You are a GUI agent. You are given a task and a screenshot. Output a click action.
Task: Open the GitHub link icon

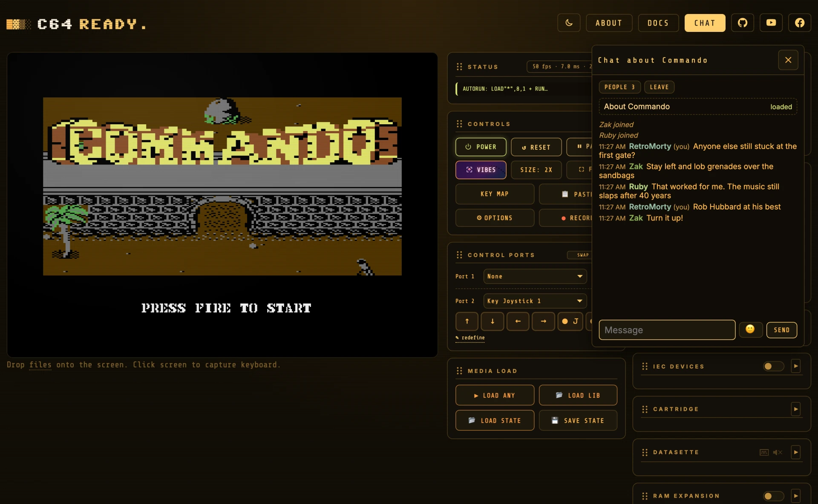743,23
